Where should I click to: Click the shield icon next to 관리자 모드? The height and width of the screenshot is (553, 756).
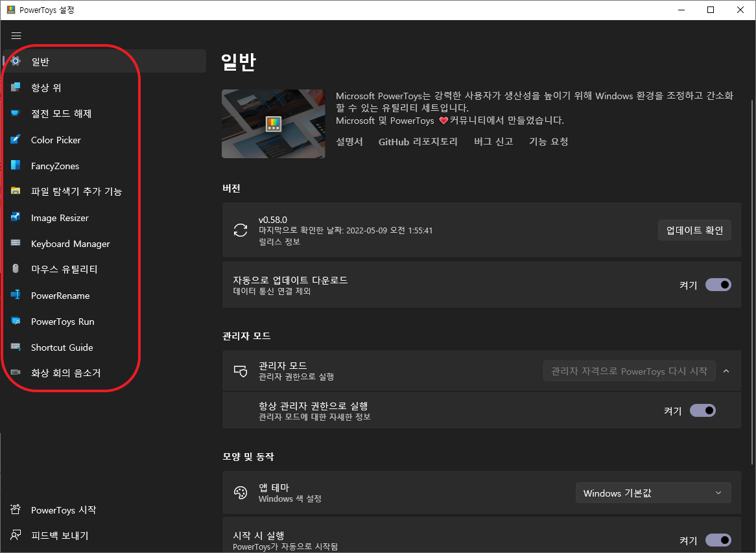pyautogui.click(x=240, y=371)
